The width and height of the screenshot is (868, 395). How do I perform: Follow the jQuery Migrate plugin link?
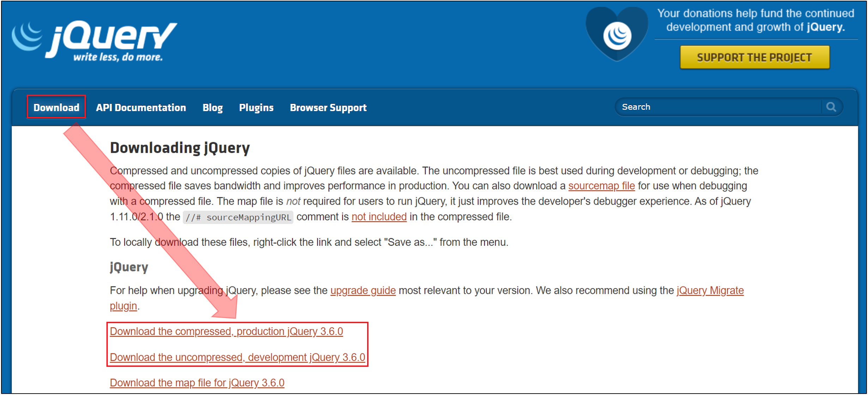point(710,290)
